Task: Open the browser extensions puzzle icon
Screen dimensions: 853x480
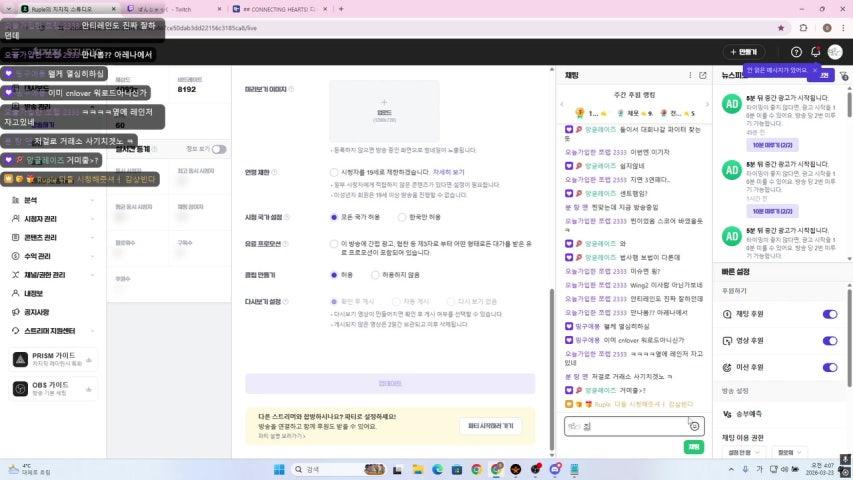Action: click(803, 28)
